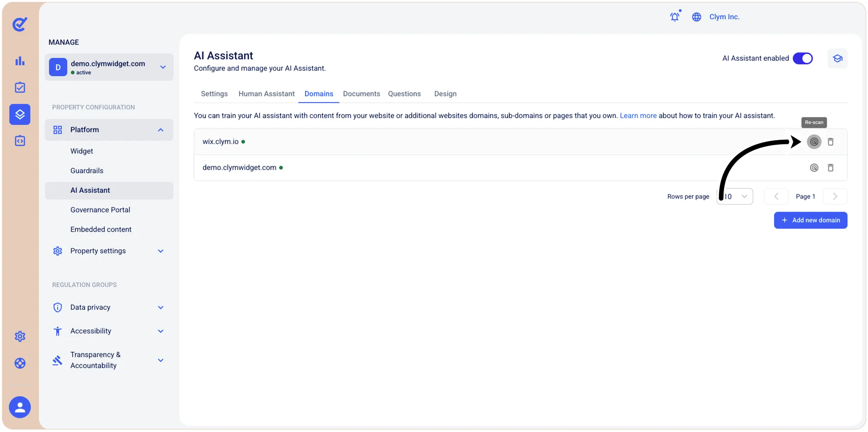Screen dimensions: 868x432
Task: Expand the Property settings section
Action: [109, 251]
